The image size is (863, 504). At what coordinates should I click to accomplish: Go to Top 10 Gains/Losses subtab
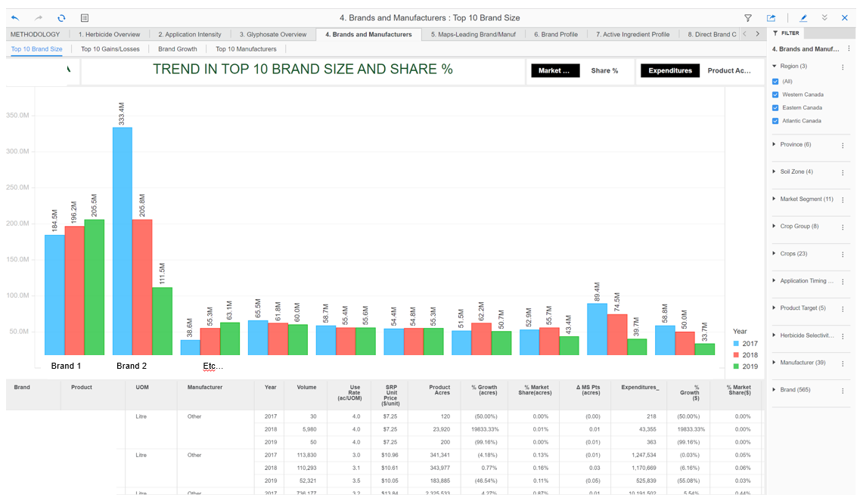coord(110,49)
